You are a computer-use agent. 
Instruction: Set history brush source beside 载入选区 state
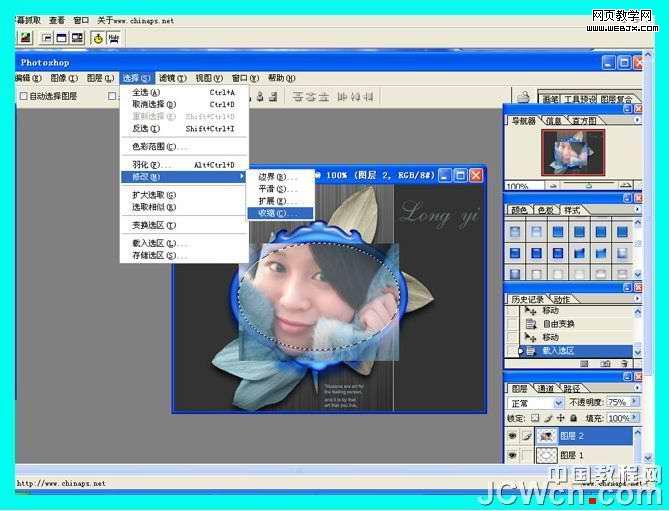coord(512,351)
